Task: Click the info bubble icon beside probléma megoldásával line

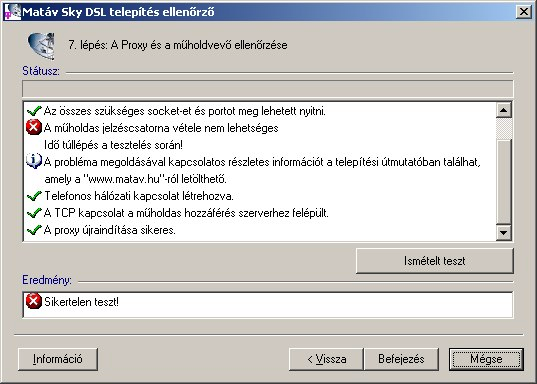Action: (x=34, y=161)
